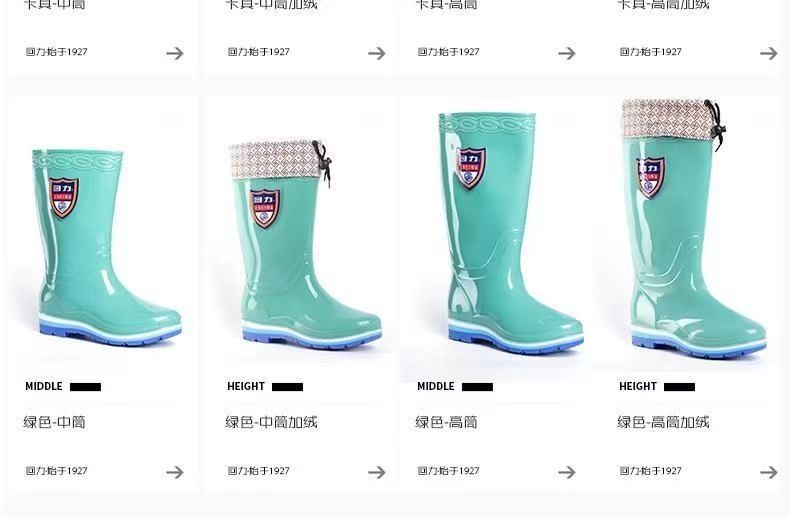The height and width of the screenshot is (522, 790).
Task: Select the 绿色-高筒 product title
Action: click(x=446, y=422)
